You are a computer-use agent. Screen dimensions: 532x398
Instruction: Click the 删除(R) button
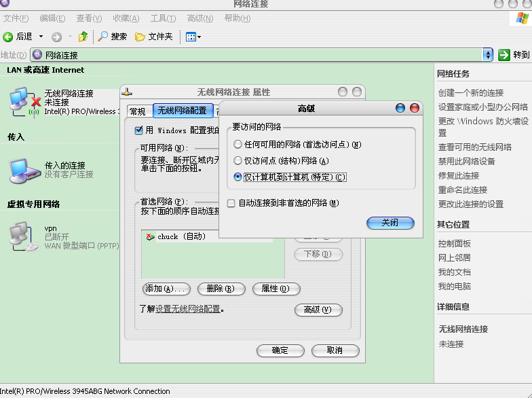coord(221,289)
